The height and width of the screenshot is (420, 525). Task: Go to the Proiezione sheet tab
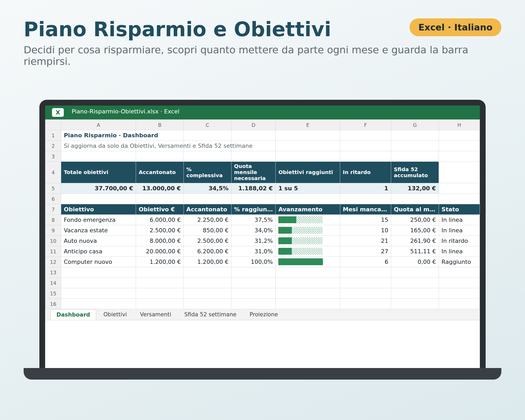click(x=264, y=314)
